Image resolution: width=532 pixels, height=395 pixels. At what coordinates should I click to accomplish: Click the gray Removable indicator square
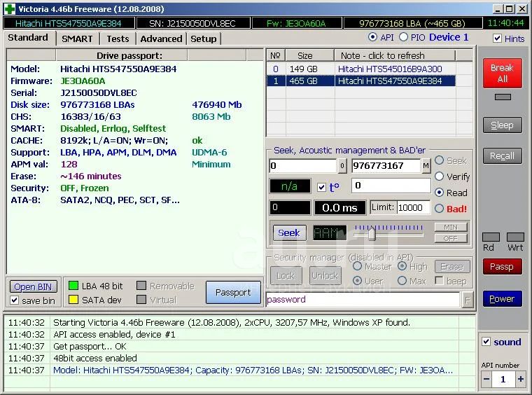141,286
